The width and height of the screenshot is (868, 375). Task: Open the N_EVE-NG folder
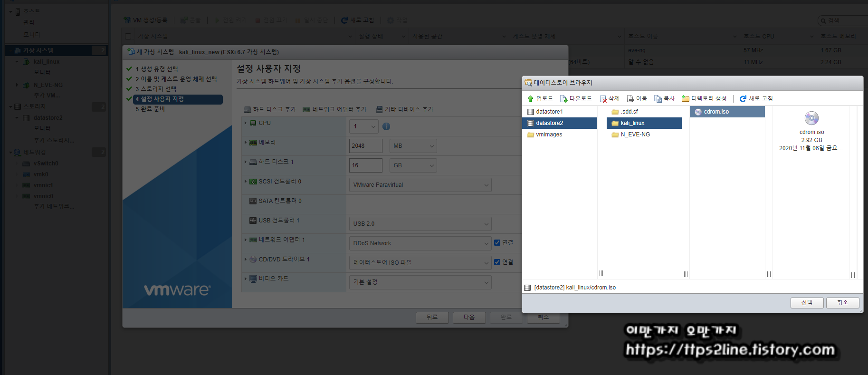[644, 135]
